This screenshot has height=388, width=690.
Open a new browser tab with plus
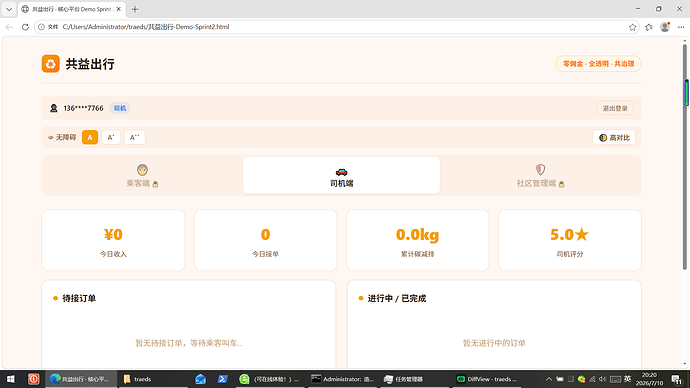click(x=135, y=9)
